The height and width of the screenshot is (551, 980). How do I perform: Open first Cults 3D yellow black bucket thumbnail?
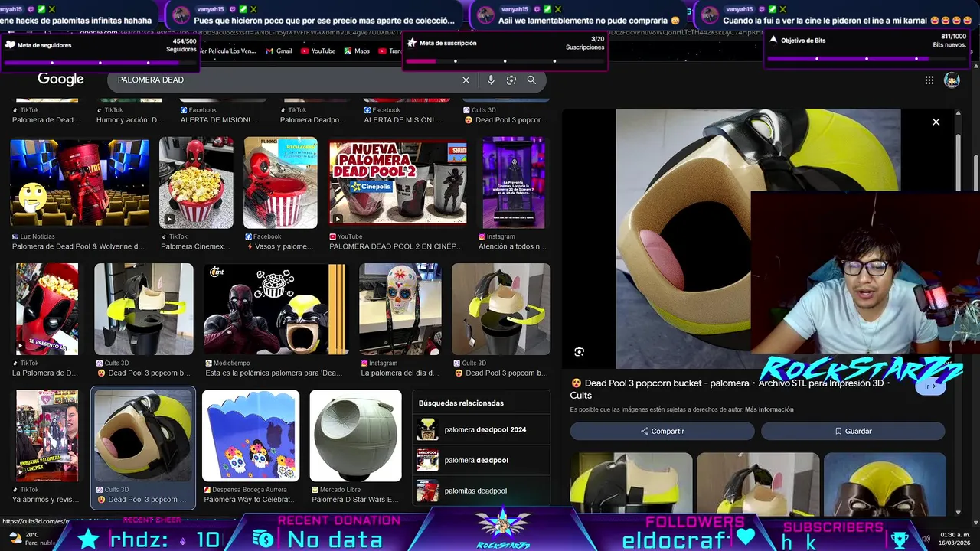pos(144,309)
